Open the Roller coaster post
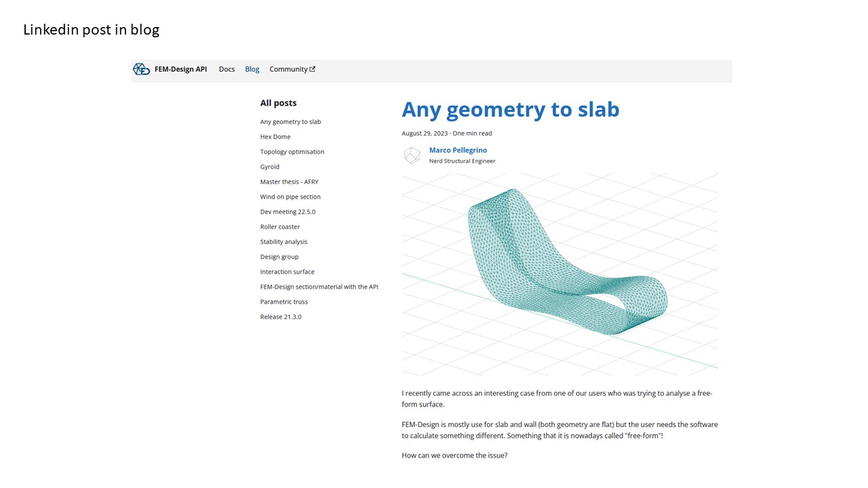This screenshot has height=488, width=868. (279, 227)
